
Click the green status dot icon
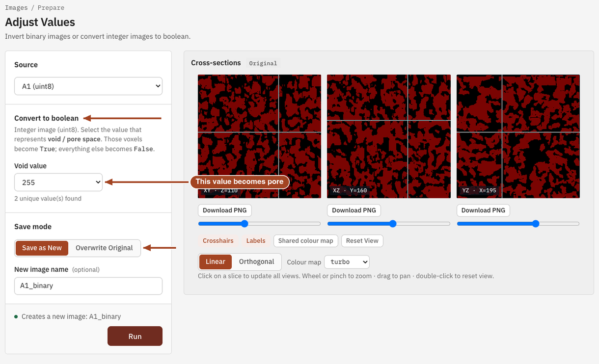(16, 317)
